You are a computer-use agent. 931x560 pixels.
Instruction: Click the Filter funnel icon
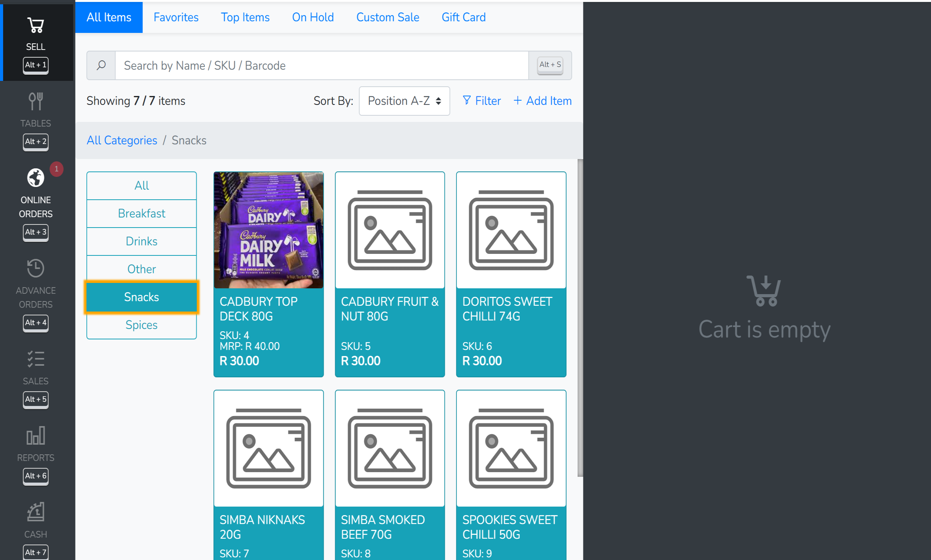pos(467,101)
